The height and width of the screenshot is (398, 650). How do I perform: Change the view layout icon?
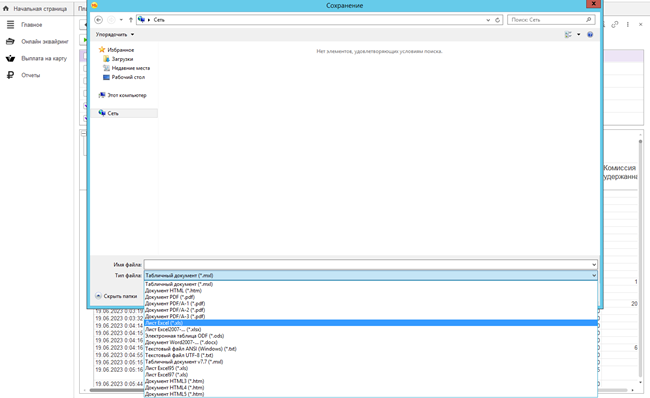[x=568, y=34]
